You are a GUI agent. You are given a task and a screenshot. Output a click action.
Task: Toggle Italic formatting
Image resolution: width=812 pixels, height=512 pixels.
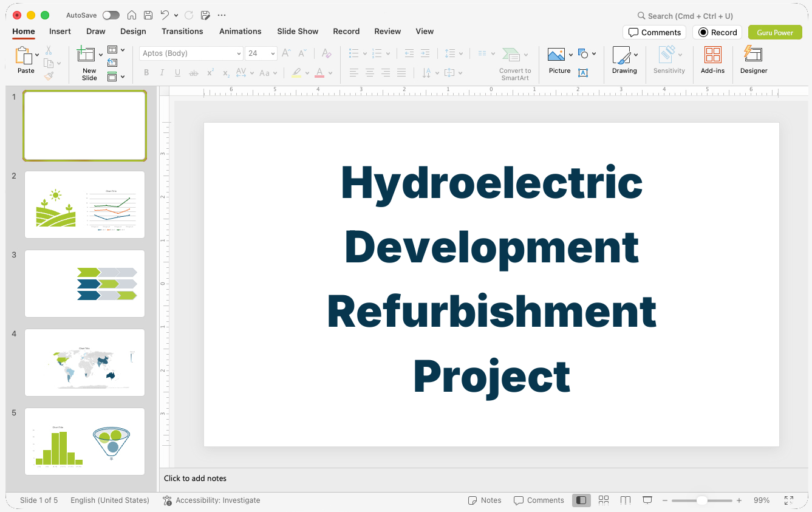162,73
